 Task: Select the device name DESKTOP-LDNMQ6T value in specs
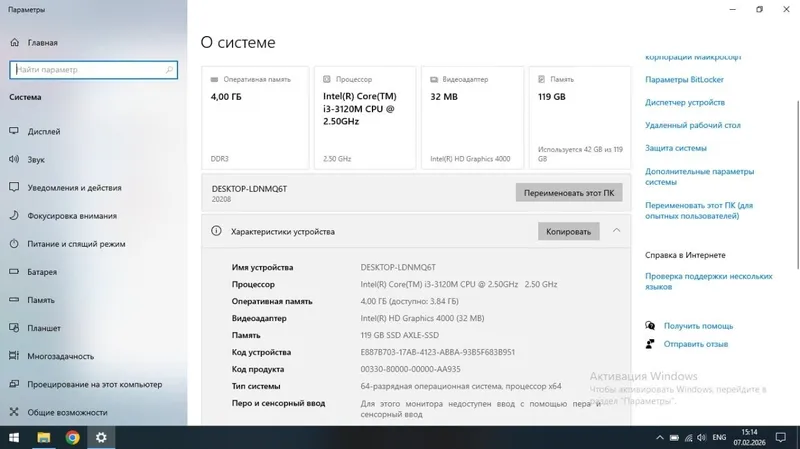[x=398, y=267]
